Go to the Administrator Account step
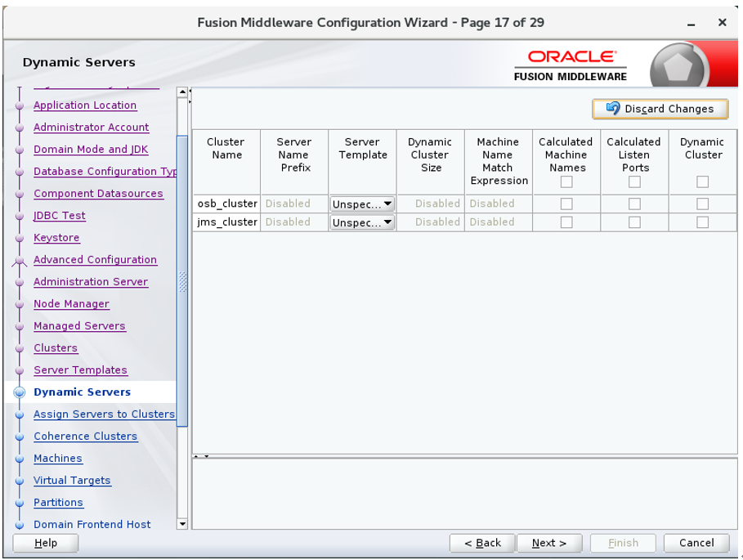The width and height of the screenshot is (743, 560). [x=92, y=128]
